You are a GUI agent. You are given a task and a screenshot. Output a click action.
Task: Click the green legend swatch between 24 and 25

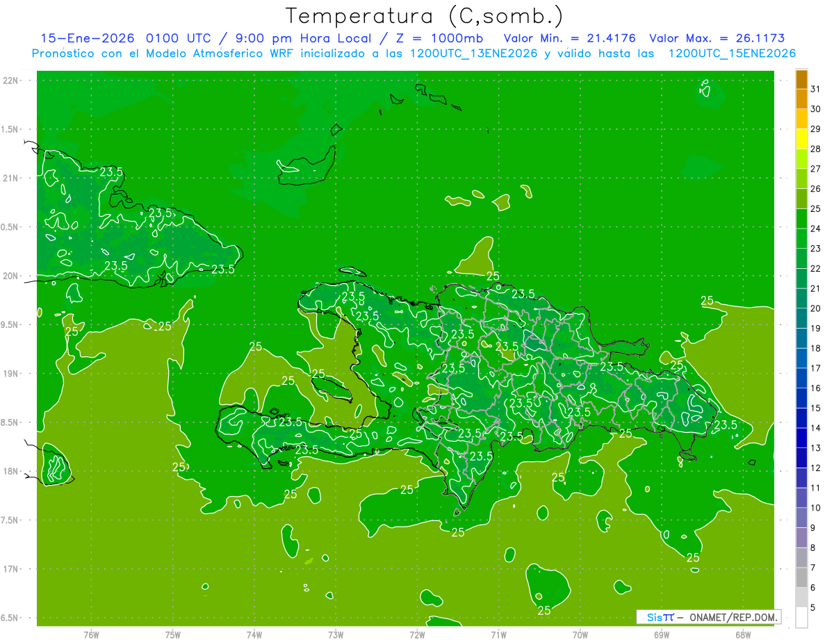(801, 219)
